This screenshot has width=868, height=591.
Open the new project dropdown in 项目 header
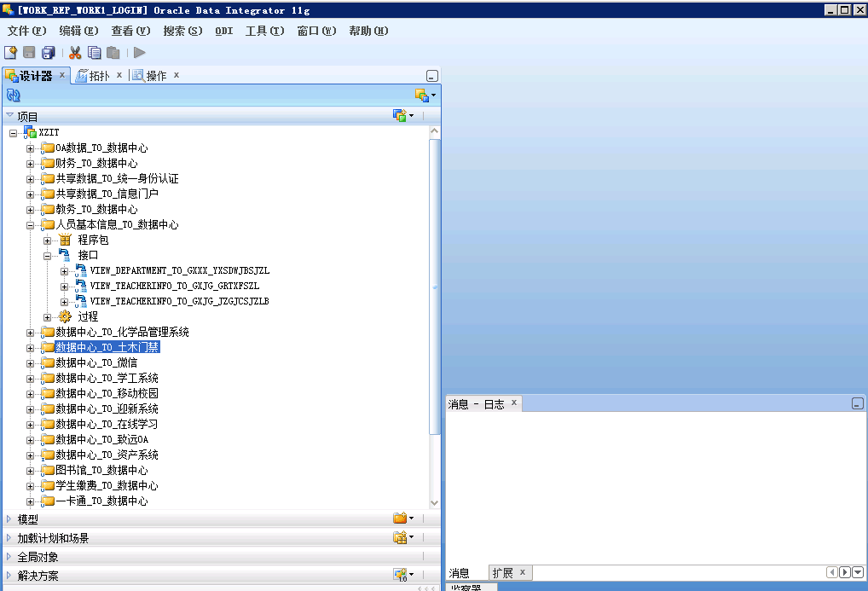coord(403,116)
